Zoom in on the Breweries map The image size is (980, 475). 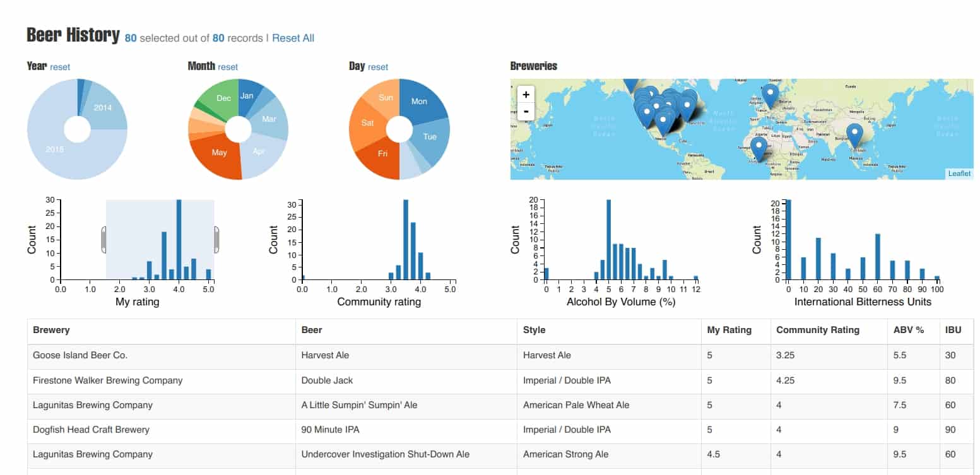(525, 95)
